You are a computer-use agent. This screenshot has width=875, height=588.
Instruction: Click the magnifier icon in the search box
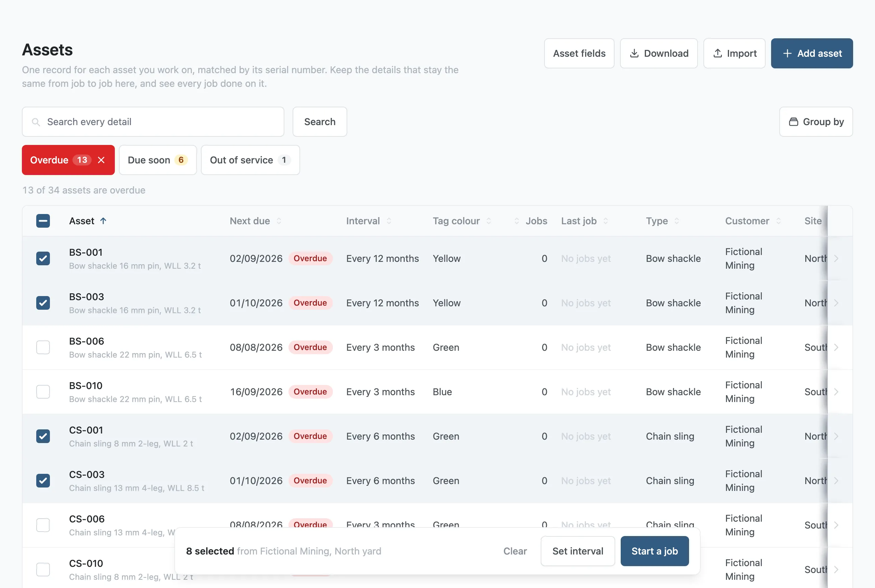pyautogui.click(x=36, y=122)
